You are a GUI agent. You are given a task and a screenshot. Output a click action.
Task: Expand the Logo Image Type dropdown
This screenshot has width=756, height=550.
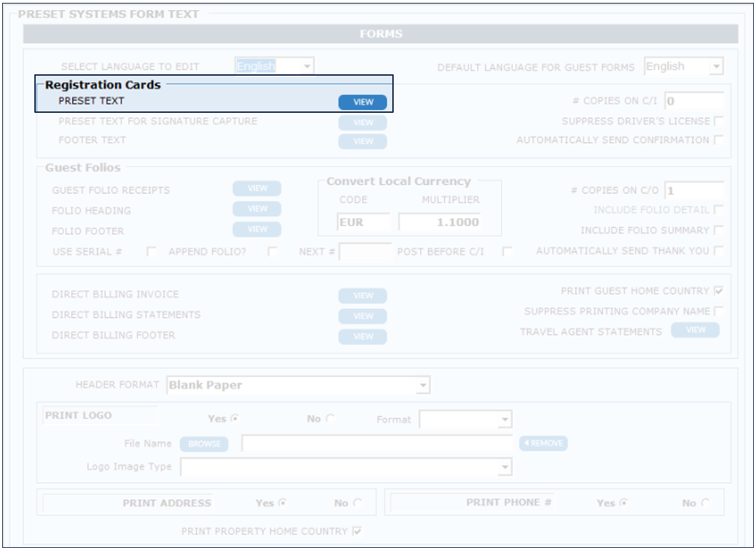click(x=347, y=467)
